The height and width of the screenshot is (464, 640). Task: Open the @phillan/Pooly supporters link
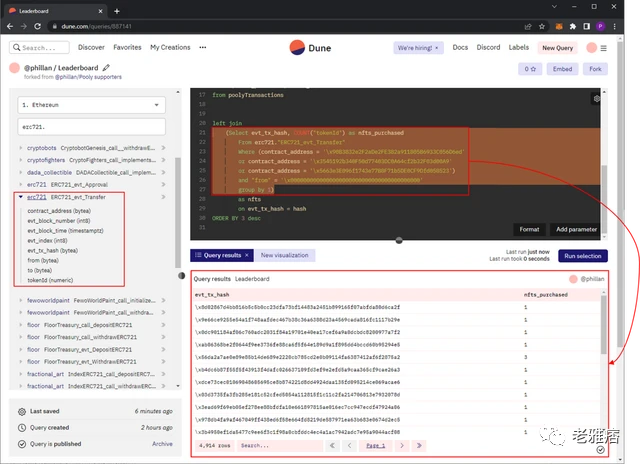[88, 77]
